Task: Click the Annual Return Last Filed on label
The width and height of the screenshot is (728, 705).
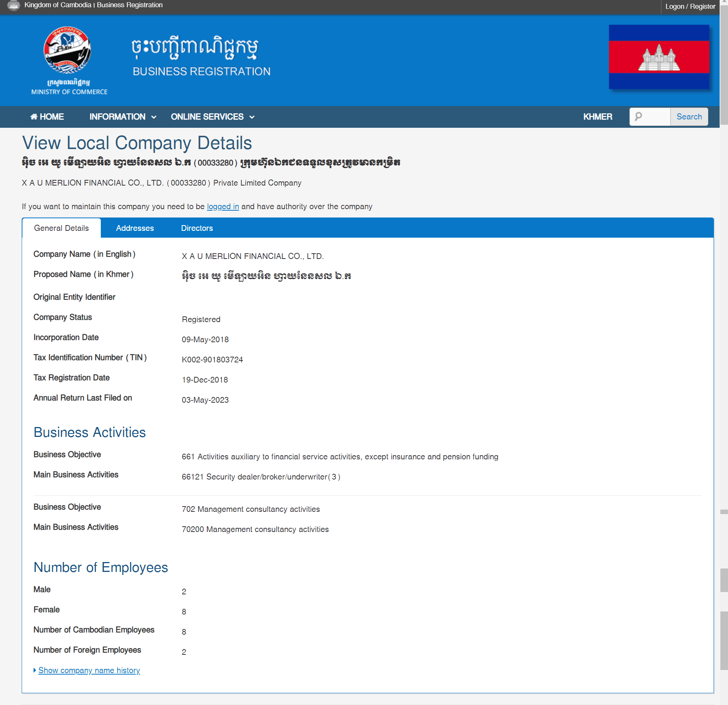Action: coord(83,398)
